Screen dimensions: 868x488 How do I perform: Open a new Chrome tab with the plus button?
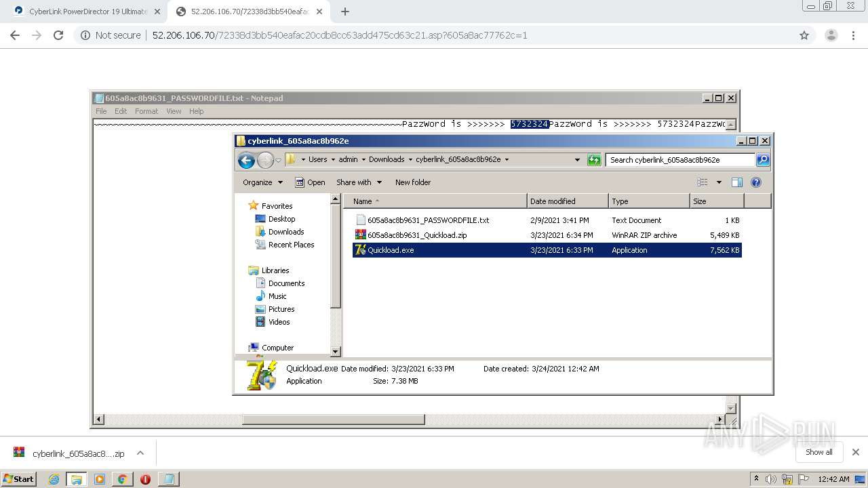[345, 12]
